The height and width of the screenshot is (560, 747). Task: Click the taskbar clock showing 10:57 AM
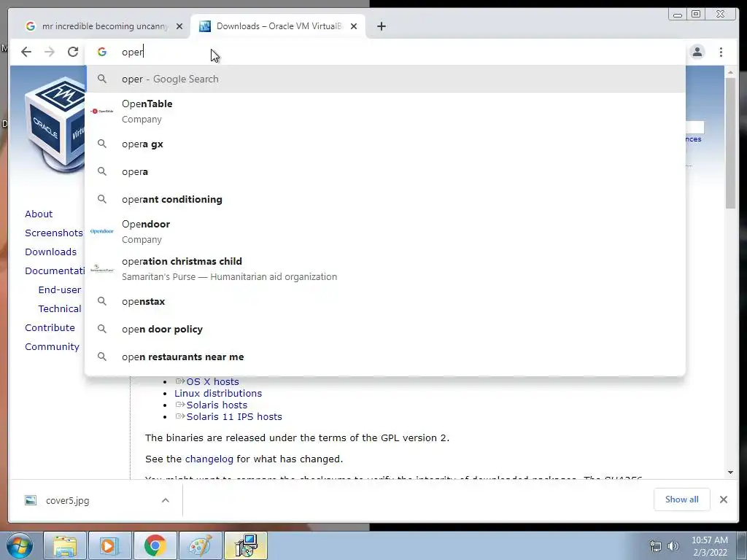(710, 546)
